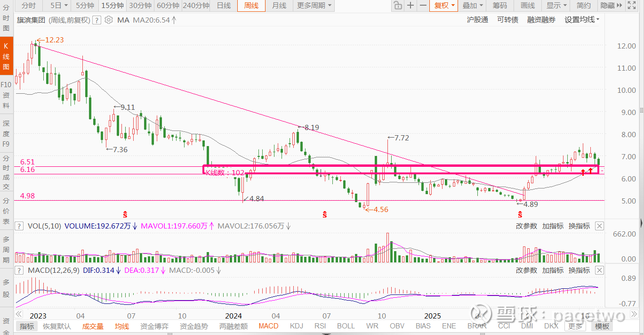Select the 资金博弈 indicator
Viewport: 644px width, 335px height.
tap(154, 326)
